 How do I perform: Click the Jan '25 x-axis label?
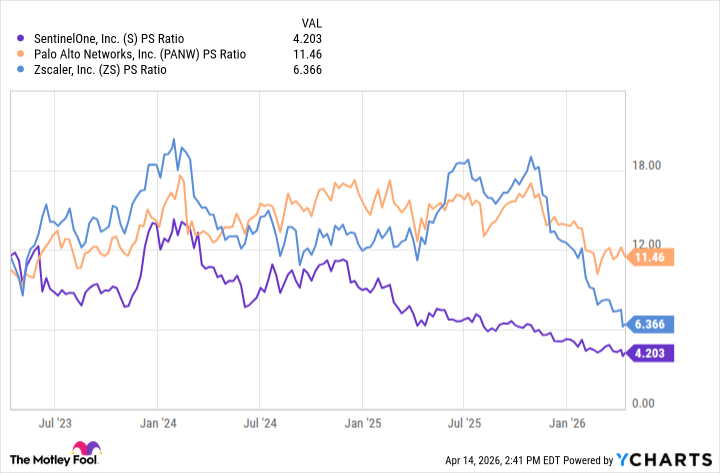[366, 422]
